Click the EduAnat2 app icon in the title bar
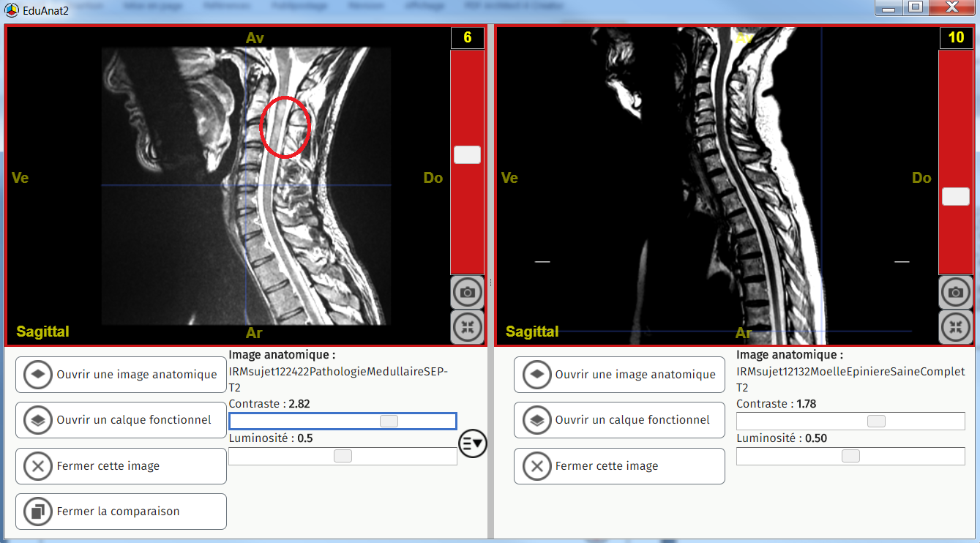980x543 pixels. click(x=11, y=11)
